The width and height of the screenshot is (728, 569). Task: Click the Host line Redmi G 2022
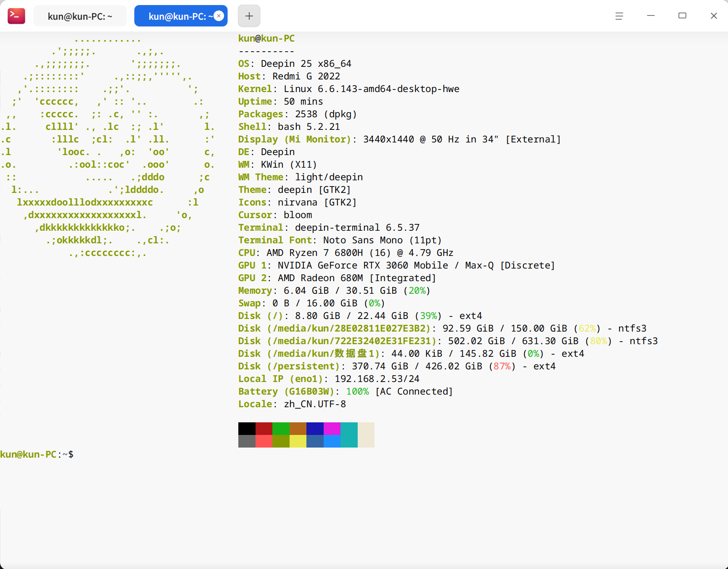point(289,76)
